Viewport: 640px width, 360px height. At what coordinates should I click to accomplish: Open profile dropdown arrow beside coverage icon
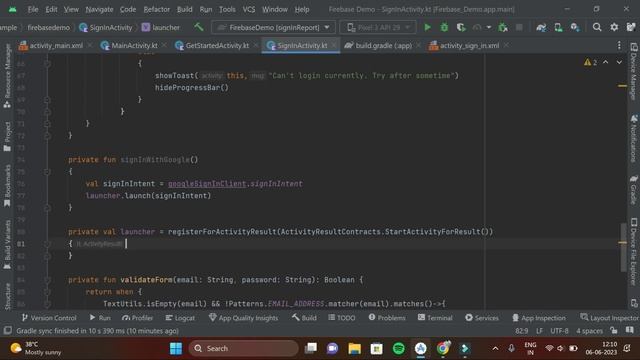click(x=489, y=27)
